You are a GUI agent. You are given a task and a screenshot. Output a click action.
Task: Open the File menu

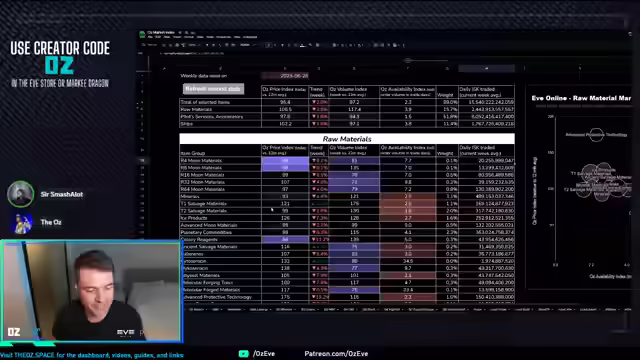tap(150, 37)
